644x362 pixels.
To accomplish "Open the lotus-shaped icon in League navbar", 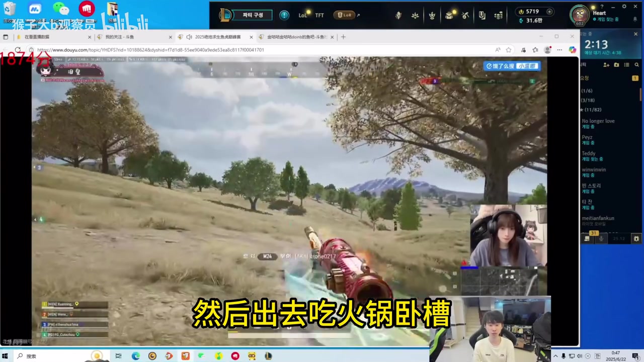I will pos(415,16).
